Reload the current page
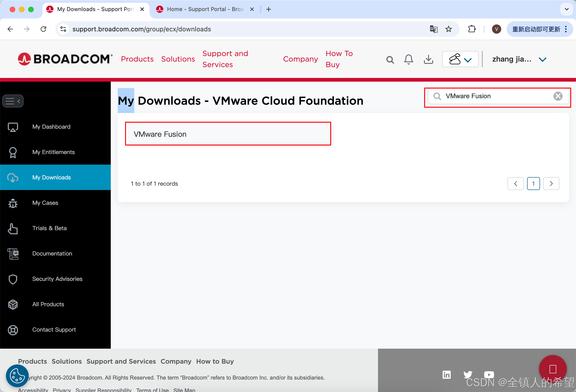This screenshot has width=576, height=392. [x=43, y=29]
